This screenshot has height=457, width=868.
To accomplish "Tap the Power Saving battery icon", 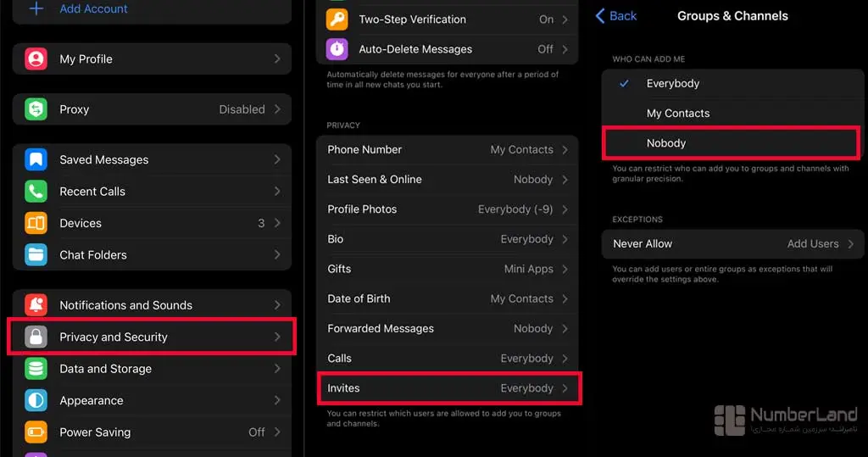I will click(36, 432).
